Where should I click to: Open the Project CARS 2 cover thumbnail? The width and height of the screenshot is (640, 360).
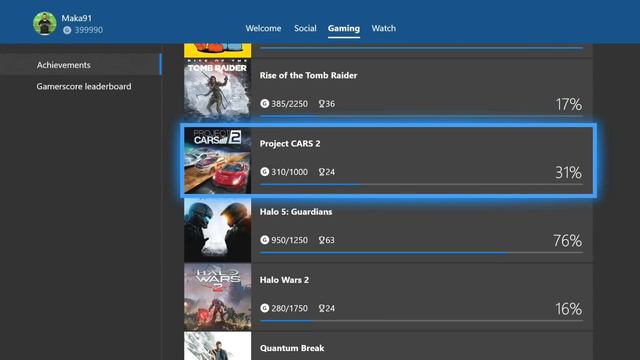[x=218, y=160]
